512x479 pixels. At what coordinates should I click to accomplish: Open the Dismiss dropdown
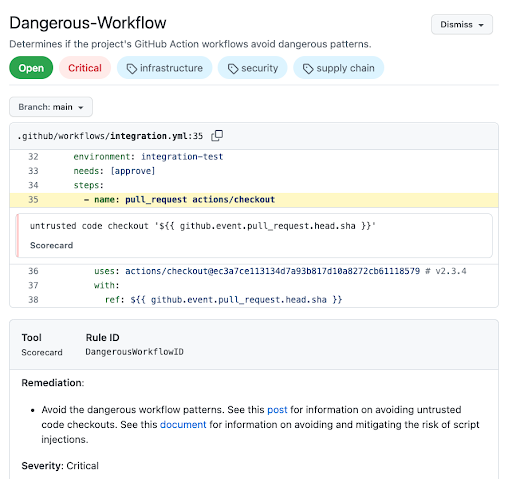click(x=462, y=25)
